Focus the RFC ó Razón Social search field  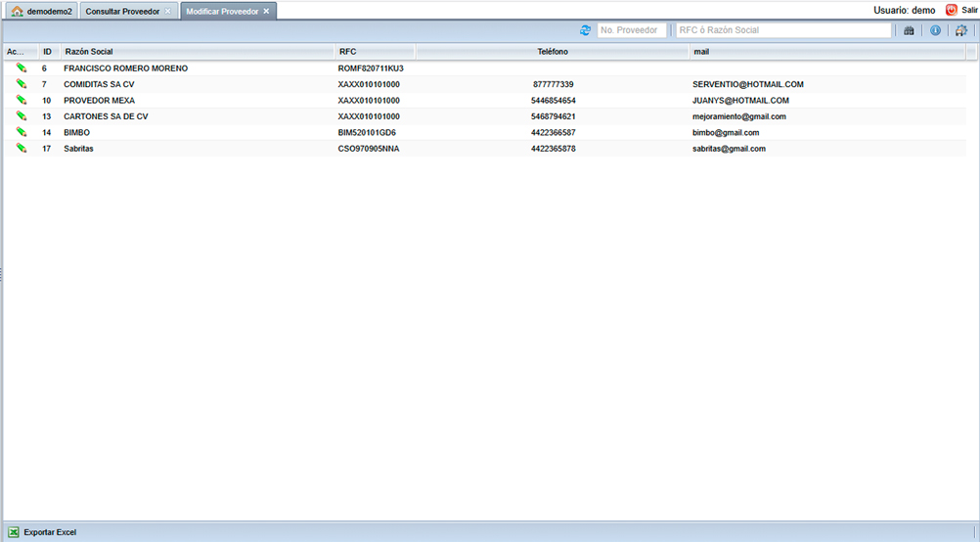coord(783,30)
